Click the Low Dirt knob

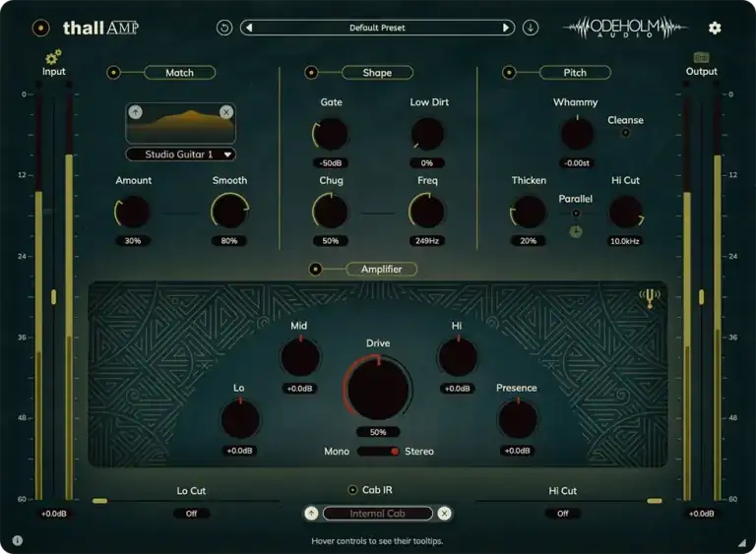point(427,134)
